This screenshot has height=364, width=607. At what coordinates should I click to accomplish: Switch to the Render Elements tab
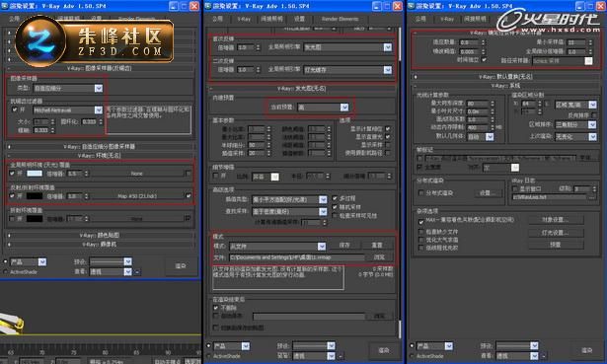tap(340, 19)
